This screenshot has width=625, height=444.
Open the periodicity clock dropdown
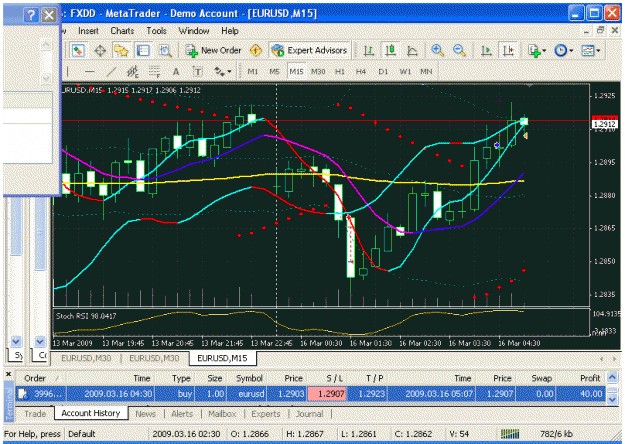(x=564, y=51)
